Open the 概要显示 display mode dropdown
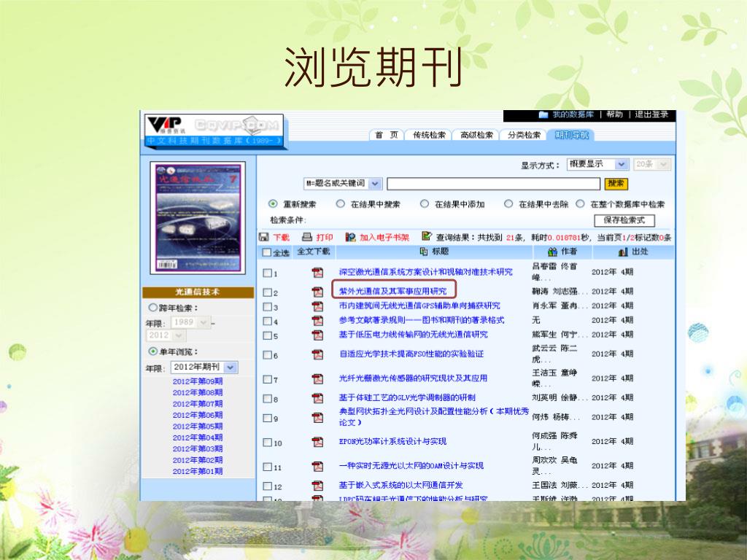The image size is (747, 560). (x=598, y=164)
